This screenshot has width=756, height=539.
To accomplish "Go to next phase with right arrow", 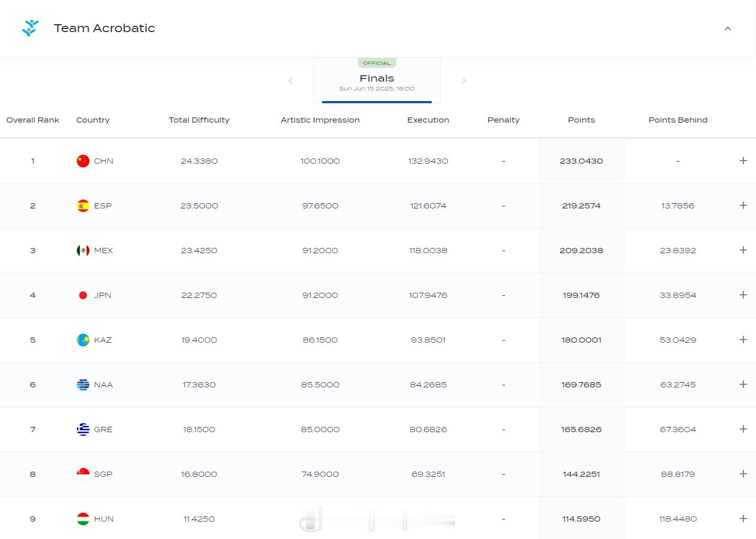I will [464, 81].
